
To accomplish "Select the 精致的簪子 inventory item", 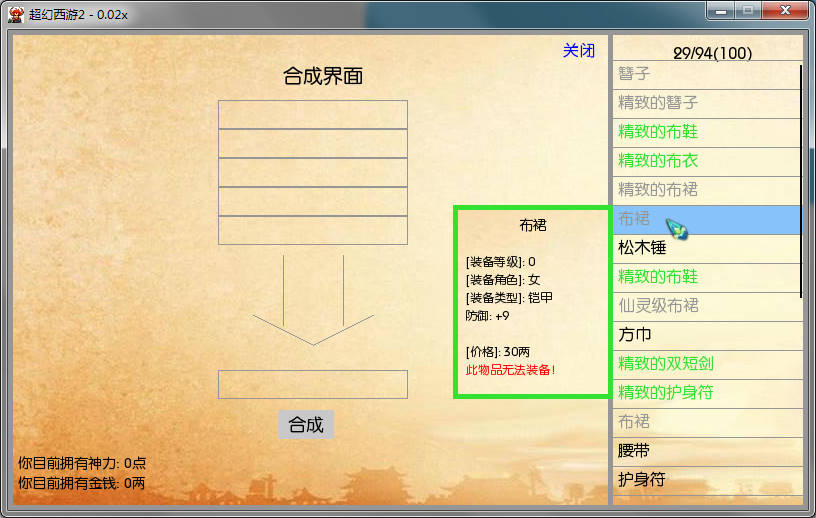I will (707, 104).
